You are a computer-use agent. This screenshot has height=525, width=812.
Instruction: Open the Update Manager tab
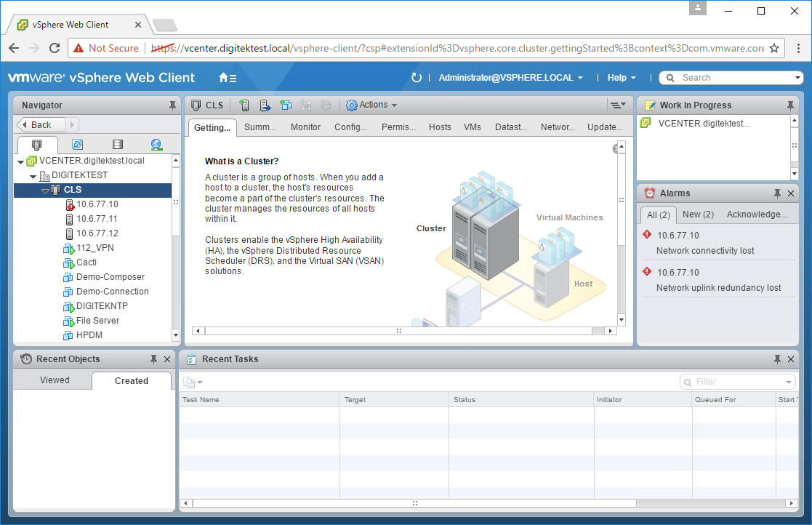click(x=605, y=127)
